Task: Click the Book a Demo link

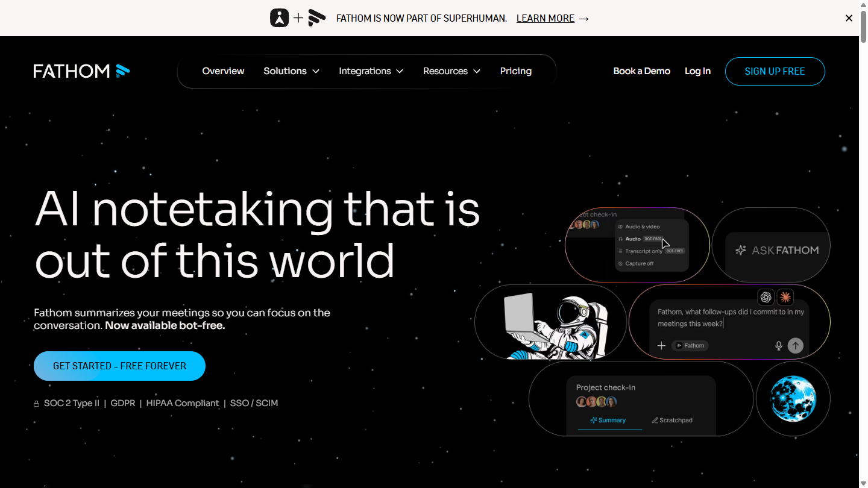Action: [642, 71]
